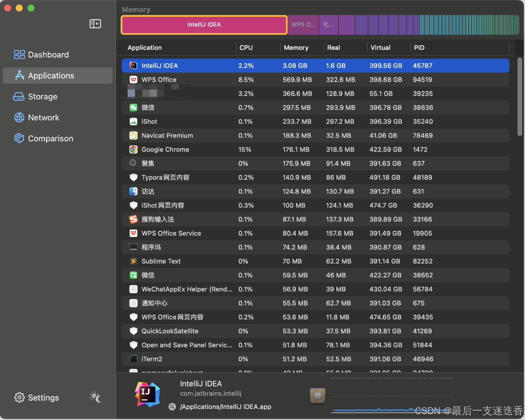Click the 搜狗输入法 row icon
Screen dimensions: 525x420
(x=133, y=219)
